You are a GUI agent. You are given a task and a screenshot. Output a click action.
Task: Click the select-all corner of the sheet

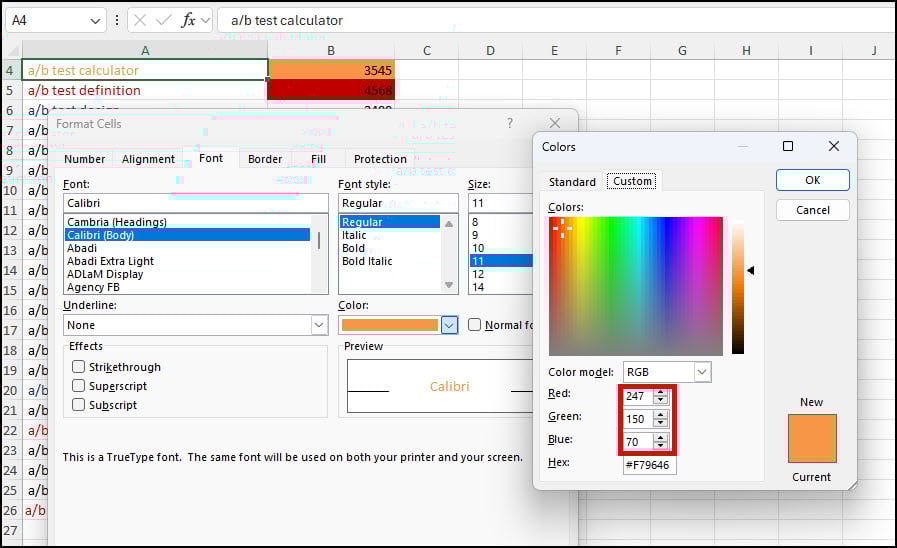pos(11,50)
